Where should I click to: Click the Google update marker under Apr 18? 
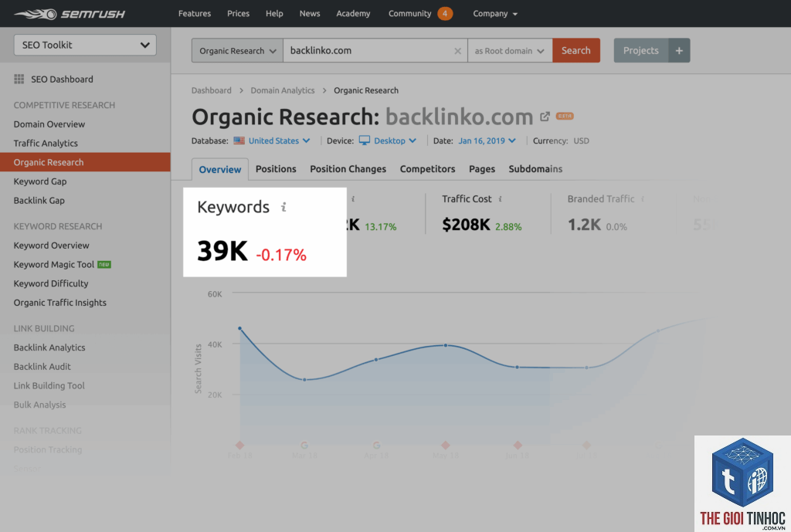pos(376,445)
